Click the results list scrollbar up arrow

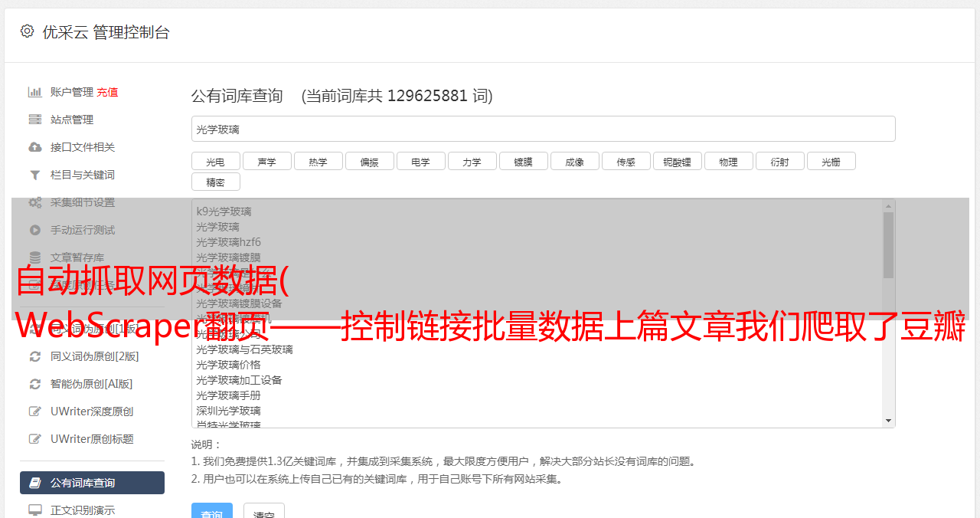click(888, 206)
